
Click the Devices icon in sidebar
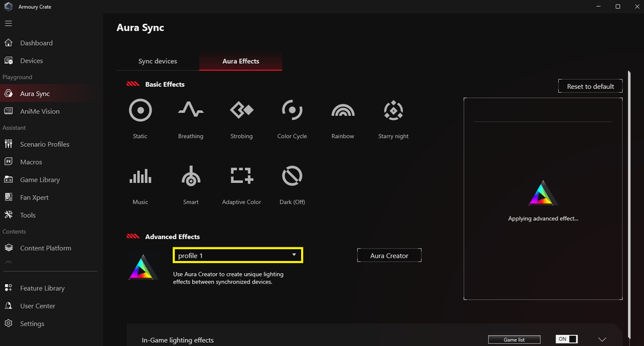click(8, 61)
